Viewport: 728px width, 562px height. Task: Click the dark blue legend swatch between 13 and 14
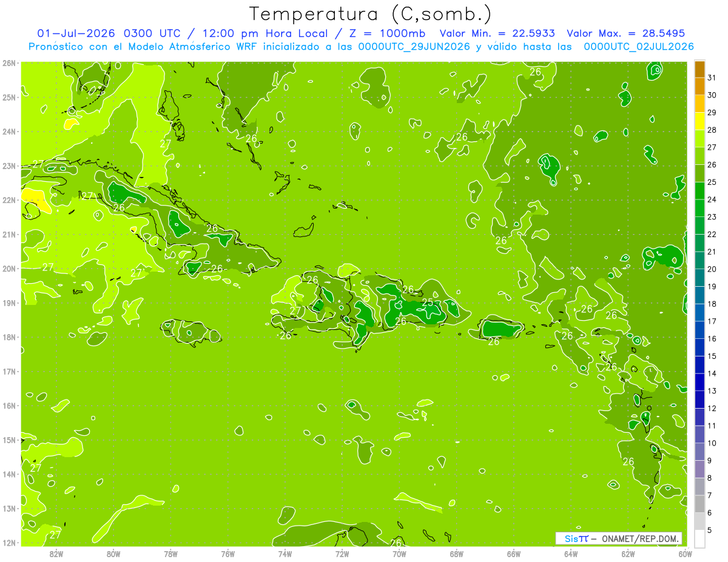click(699, 382)
